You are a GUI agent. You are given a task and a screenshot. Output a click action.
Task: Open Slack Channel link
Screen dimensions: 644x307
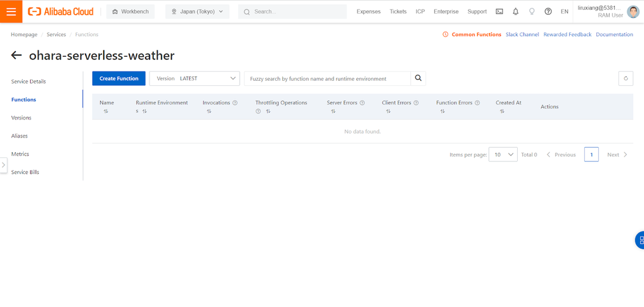coord(522,35)
